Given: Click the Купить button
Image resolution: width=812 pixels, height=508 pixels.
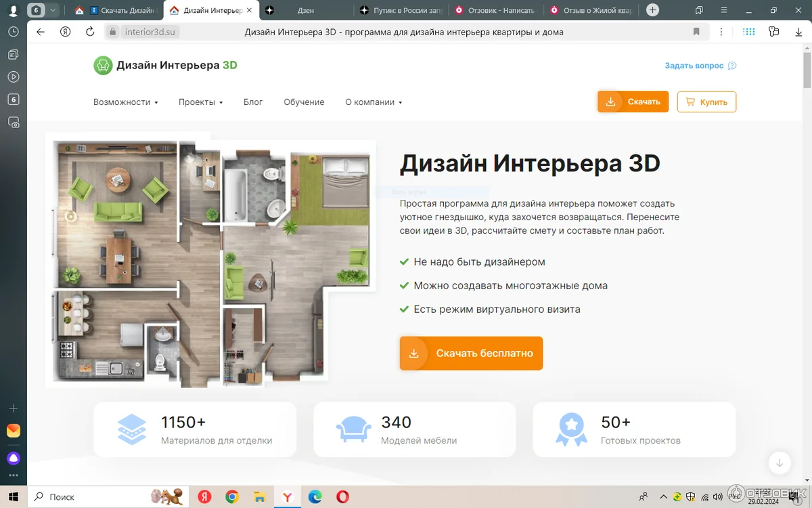Looking at the screenshot, I should point(706,102).
